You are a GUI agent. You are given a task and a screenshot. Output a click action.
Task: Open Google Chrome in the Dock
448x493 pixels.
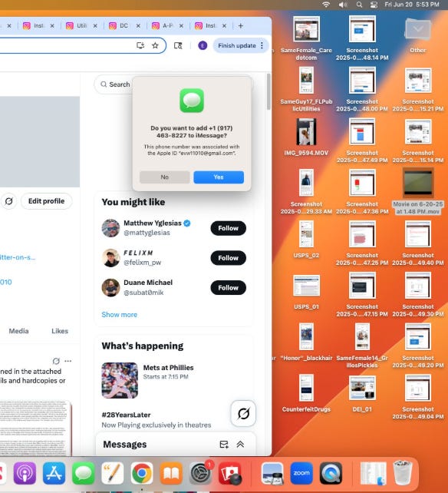click(x=142, y=473)
